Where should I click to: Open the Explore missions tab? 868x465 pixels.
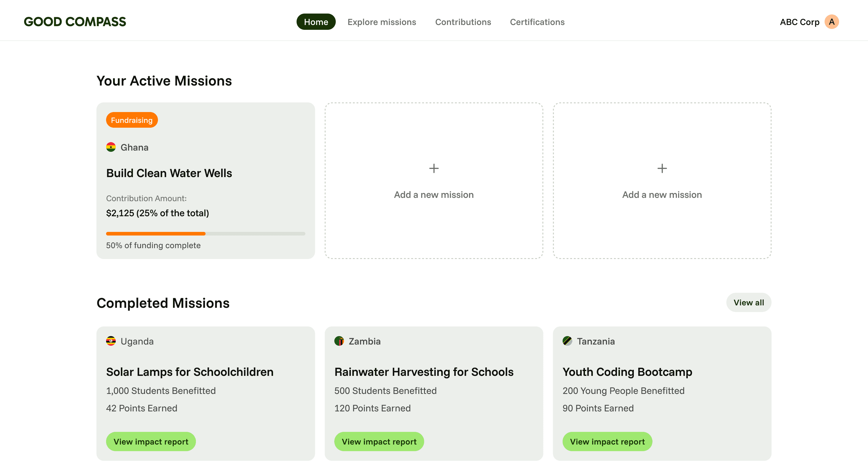pos(382,22)
